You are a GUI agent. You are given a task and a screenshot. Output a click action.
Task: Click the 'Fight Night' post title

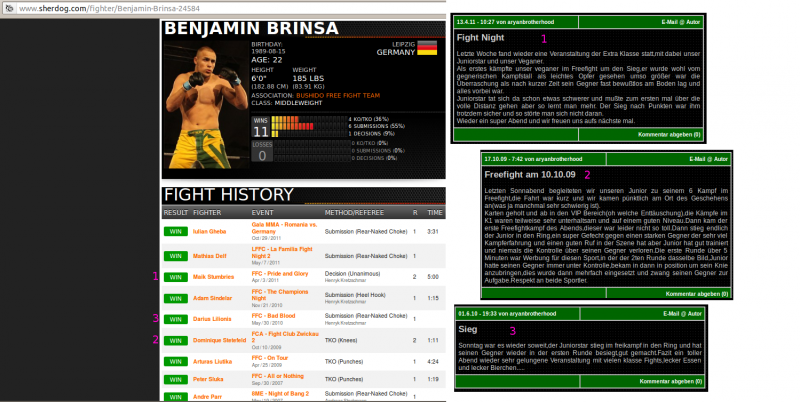[480, 38]
